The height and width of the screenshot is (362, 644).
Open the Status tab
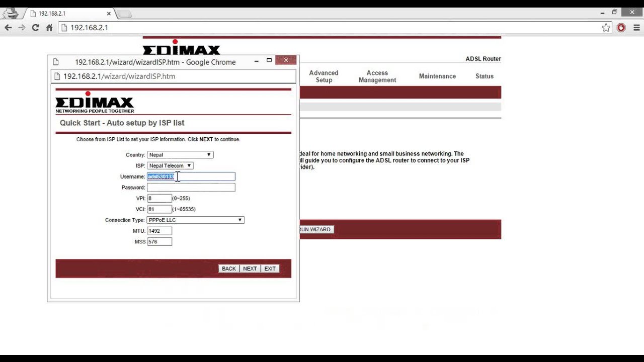pyautogui.click(x=485, y=76)
